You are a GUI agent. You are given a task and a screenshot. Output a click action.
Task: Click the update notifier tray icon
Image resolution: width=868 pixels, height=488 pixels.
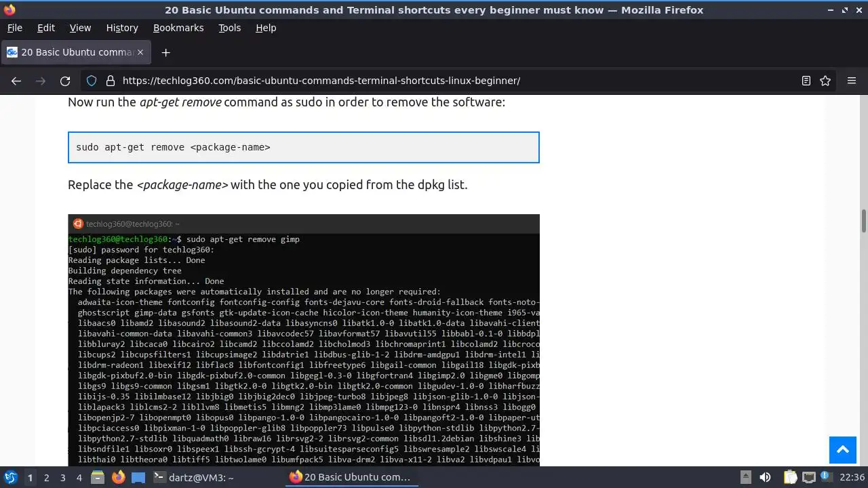point(825,477)
